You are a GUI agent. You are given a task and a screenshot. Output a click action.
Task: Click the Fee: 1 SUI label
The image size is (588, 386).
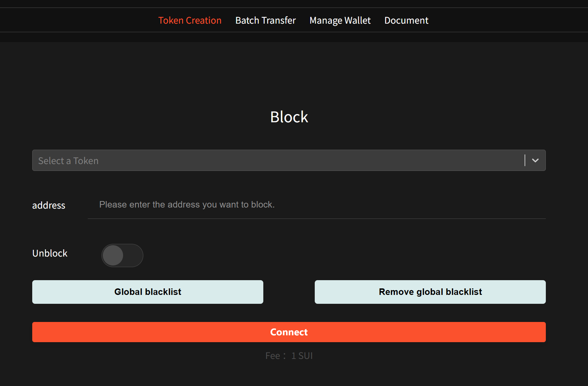289,356
